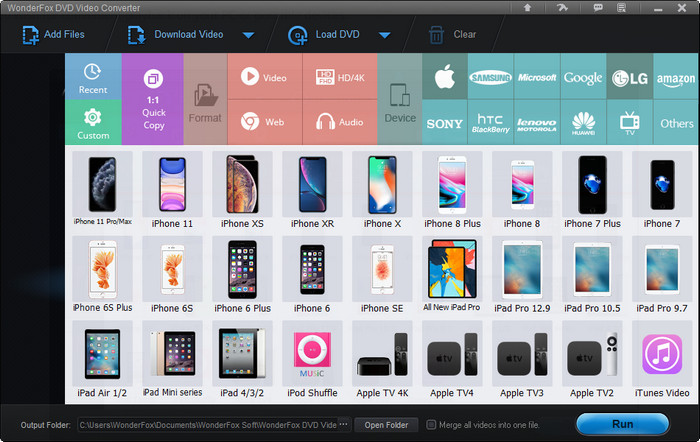700x442 pixels.
Task: Pick the Apple TV 4K profile
Action: (x=382, y=359)
